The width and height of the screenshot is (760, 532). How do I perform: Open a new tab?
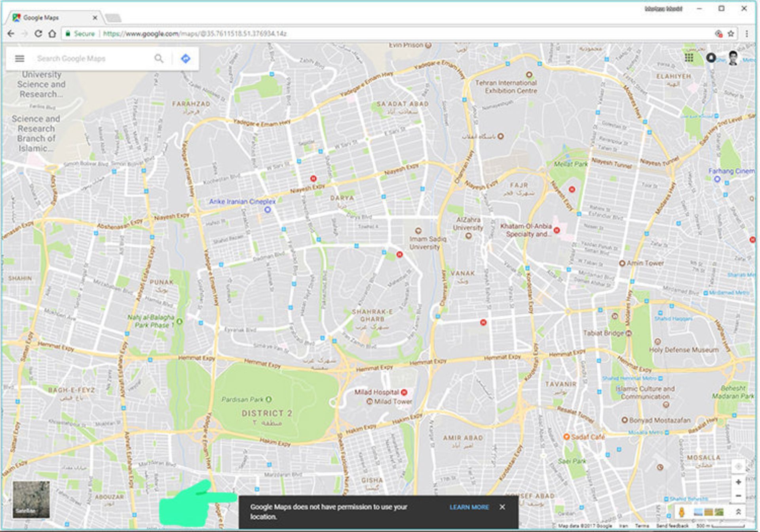click(x=113, y=18)
